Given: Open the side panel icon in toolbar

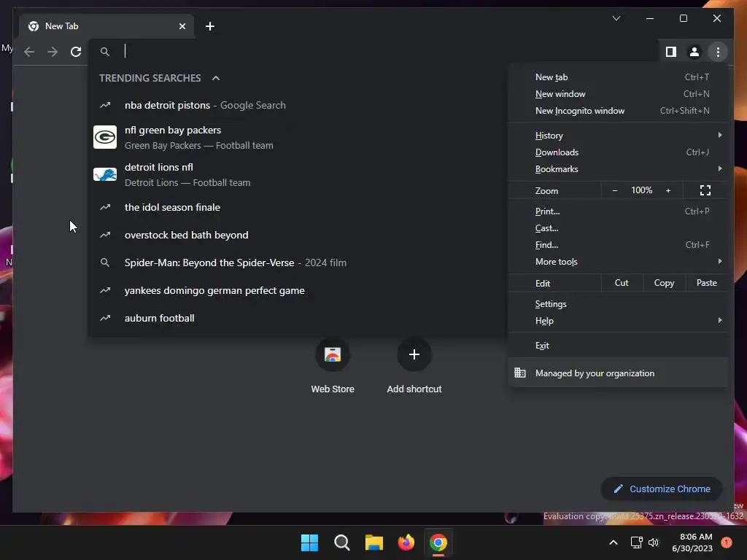Looking at the screenshot, I should (671, 52).
